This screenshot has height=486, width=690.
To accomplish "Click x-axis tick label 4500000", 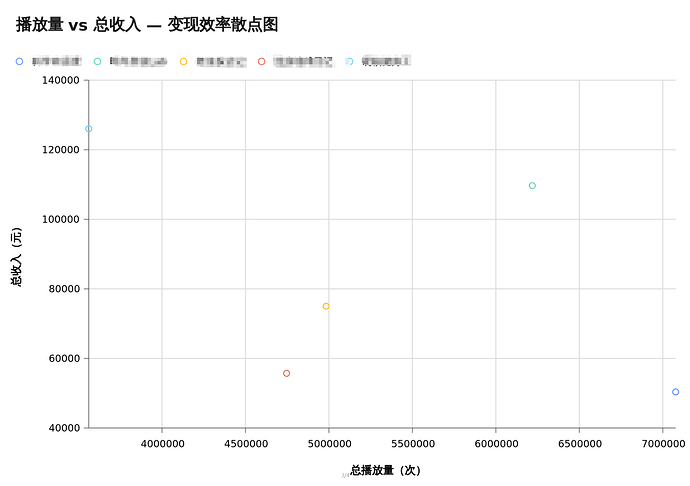I will tap(246, 444).
